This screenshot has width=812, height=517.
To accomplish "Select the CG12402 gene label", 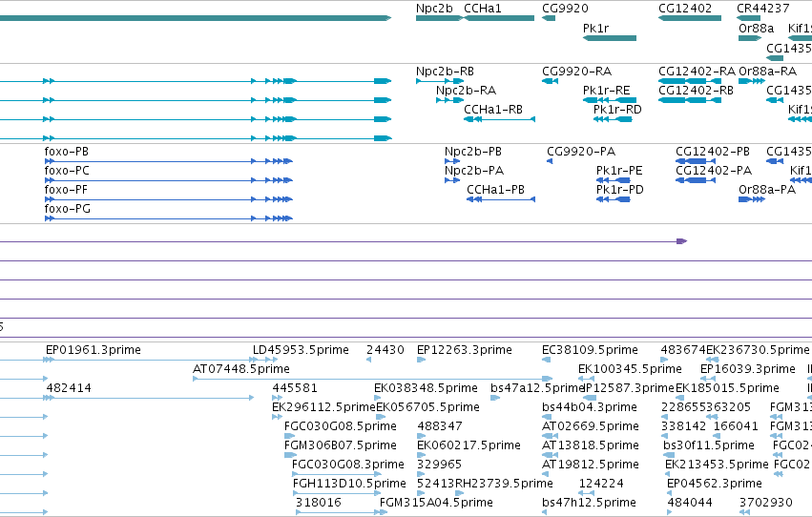I will pyautogui.click(x=685, y=9).
